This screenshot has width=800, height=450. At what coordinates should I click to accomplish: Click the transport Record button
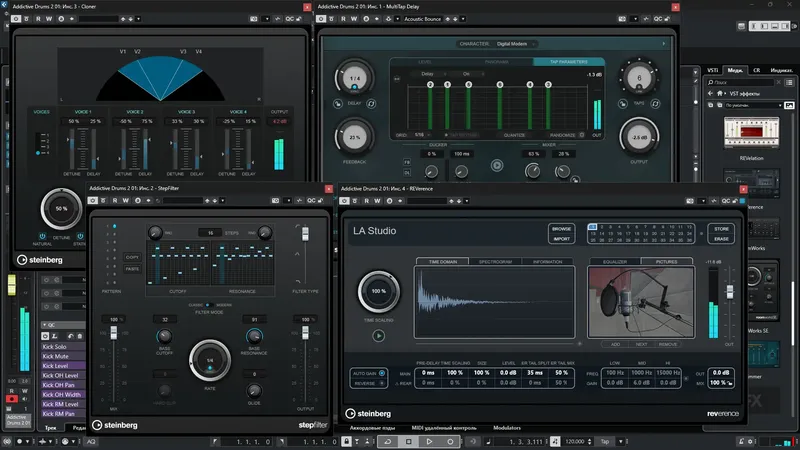[x=450, y=441]
